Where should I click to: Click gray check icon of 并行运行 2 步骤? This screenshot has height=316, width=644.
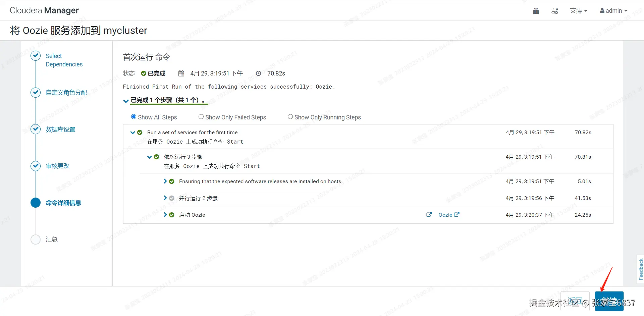tap(172, 198)
